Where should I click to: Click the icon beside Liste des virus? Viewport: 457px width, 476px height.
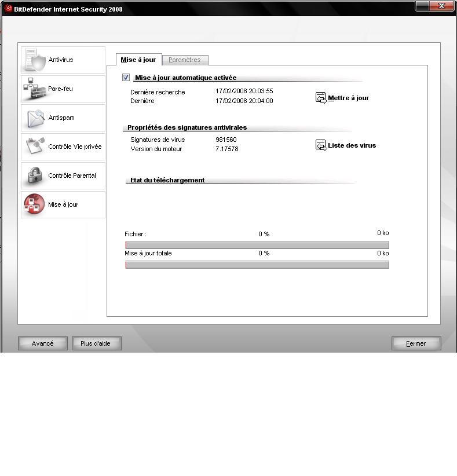click(321, 145)
